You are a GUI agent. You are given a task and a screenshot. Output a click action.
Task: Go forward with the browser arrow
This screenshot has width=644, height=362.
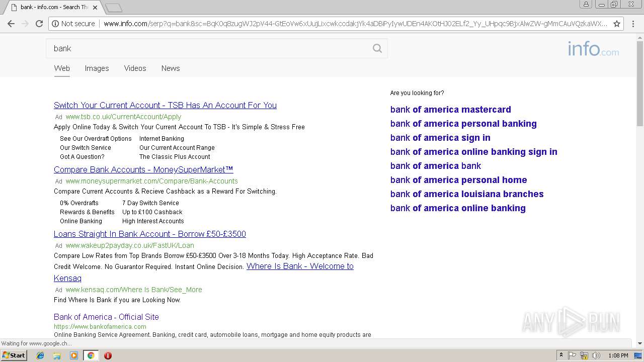(25, 24)
